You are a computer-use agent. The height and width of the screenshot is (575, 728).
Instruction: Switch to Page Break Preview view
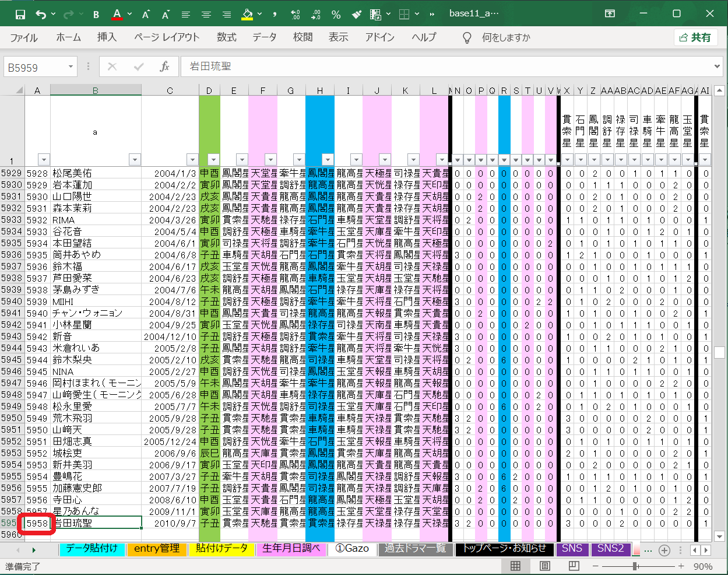[574, 566]
